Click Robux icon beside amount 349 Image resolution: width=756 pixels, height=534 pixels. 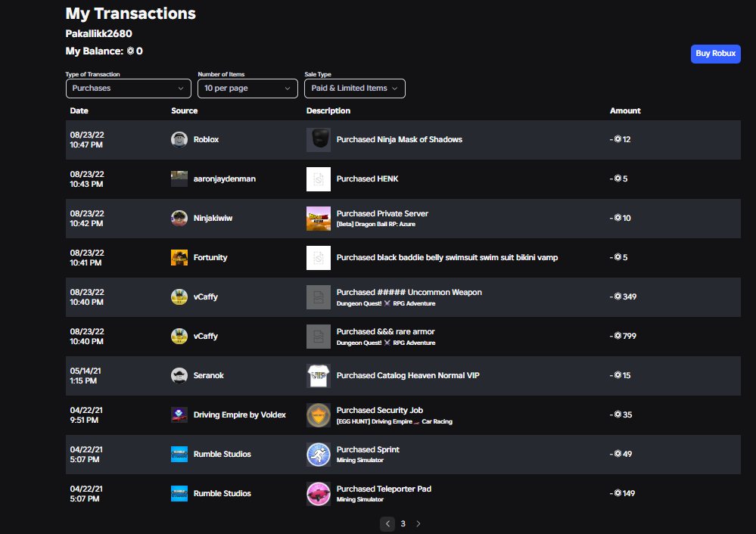tap(618, 296)
